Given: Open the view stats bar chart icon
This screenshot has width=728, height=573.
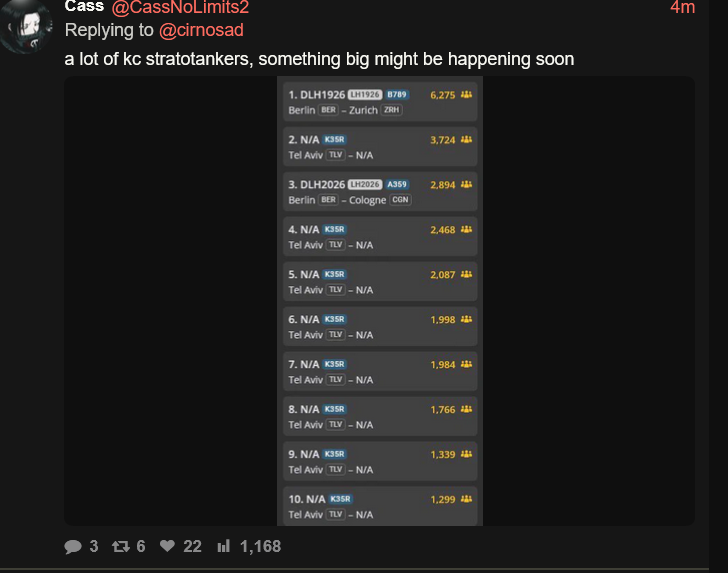Looking at the screenshot, I should [x=224, y=546].
